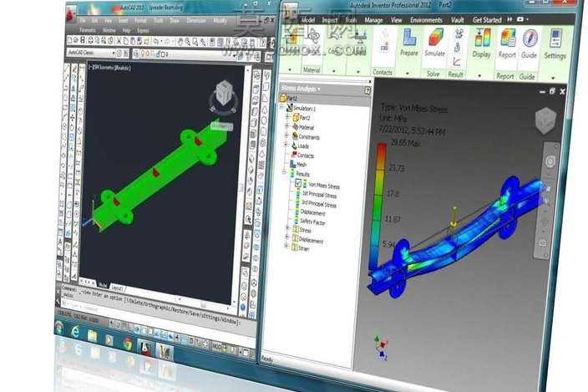Open Internet Explorer from the taskbar
This screenshot has width=588, height=392.
(74, 331)
